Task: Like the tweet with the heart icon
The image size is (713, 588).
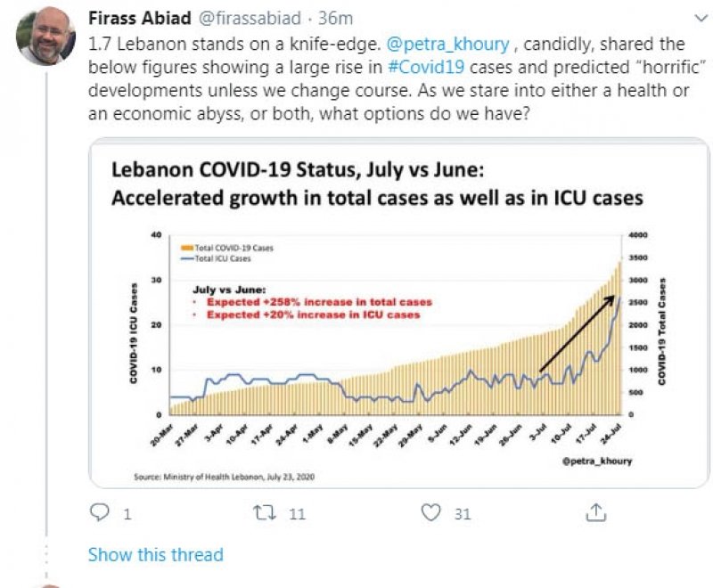Action: point(431,512)
